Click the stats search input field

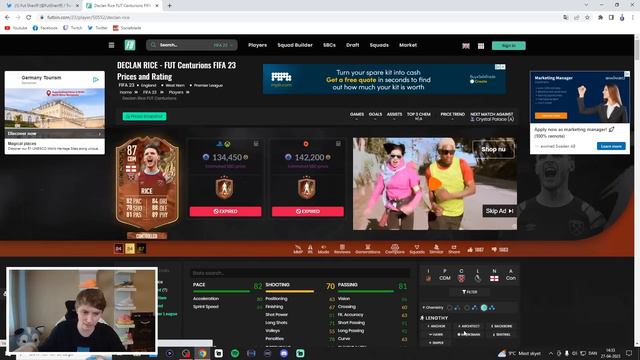point(300,273)
